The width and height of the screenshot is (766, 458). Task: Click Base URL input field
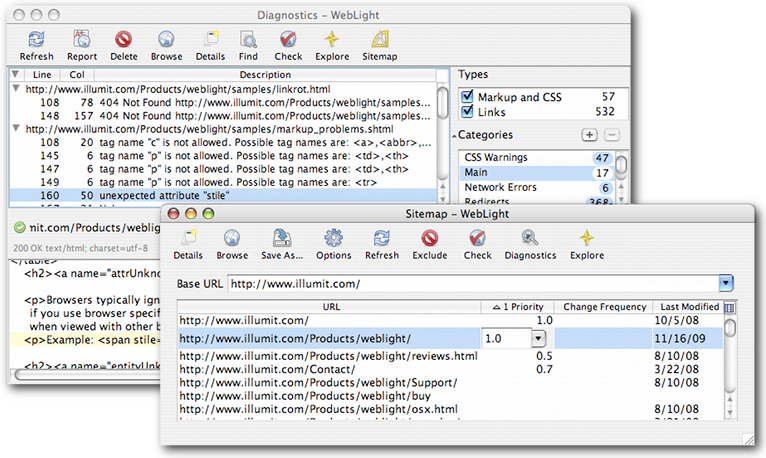pyautogui.click(x=473, y=283)
